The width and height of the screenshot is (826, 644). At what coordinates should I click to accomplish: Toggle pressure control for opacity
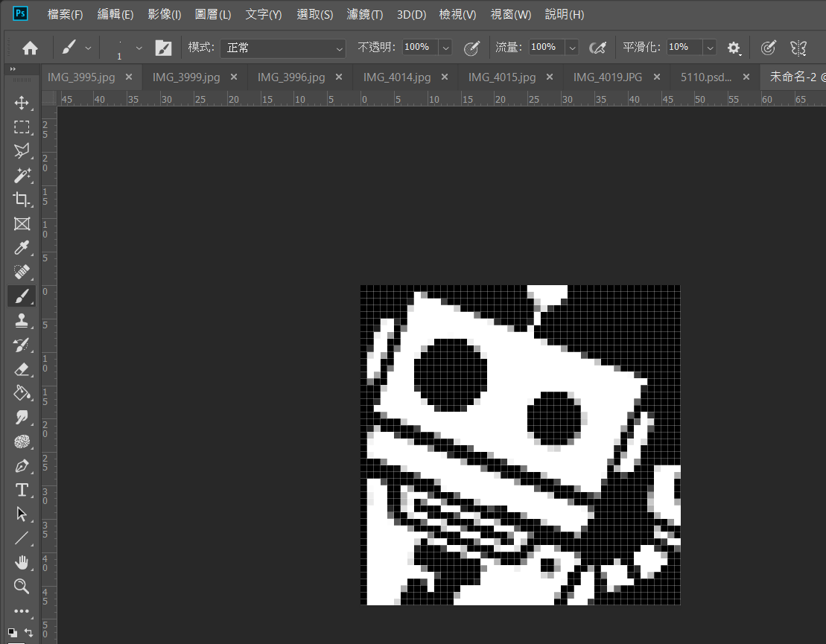(x=471, y=48)
